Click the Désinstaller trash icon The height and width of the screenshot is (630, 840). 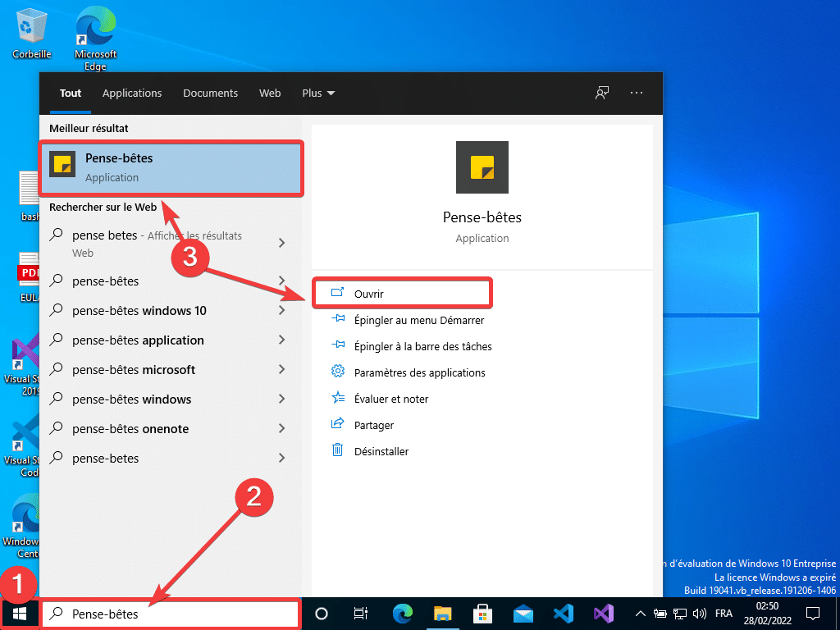pyautogui.click(x=337, y=450)
